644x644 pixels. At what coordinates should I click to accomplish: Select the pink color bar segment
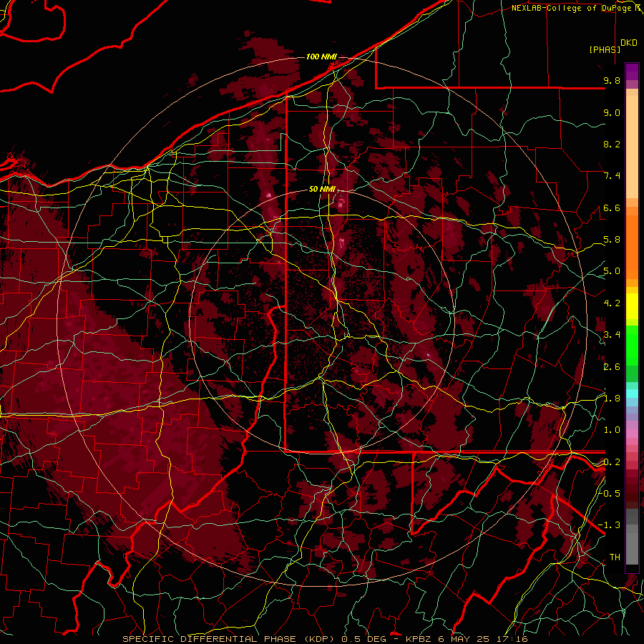[632, 434]
